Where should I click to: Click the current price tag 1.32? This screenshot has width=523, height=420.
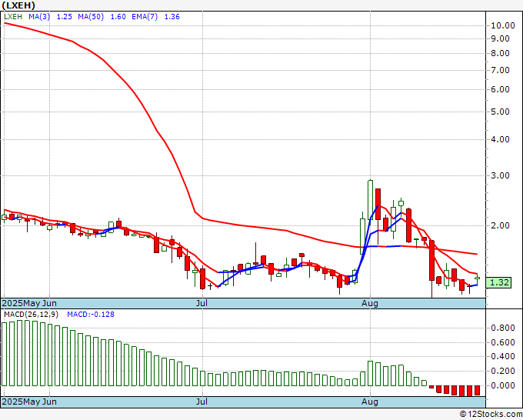498,282
